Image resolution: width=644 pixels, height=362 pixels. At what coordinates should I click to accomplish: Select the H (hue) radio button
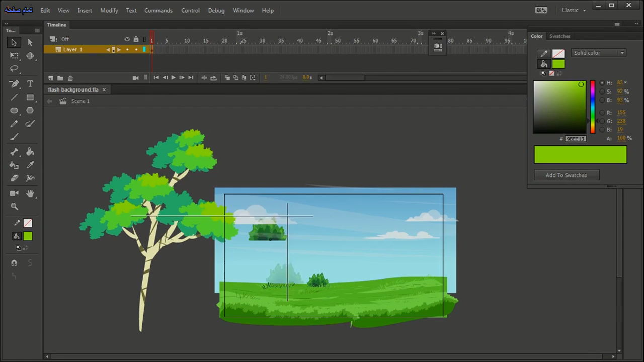pos(602,83)
